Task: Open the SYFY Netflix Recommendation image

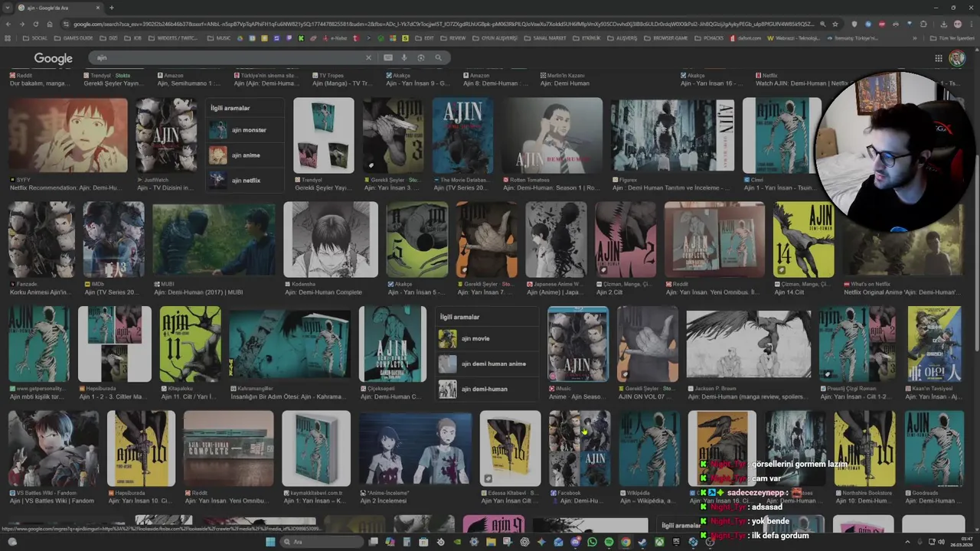Action: 68,135
